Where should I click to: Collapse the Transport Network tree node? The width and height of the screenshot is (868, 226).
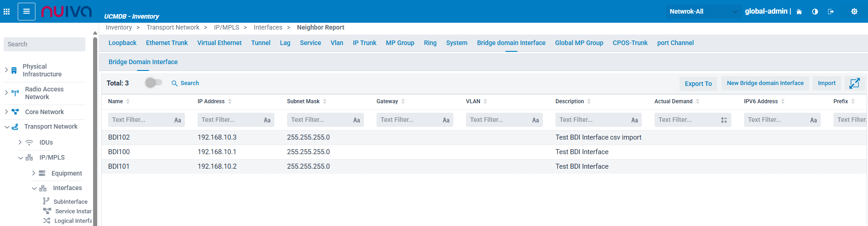click(x=7, y=127)
